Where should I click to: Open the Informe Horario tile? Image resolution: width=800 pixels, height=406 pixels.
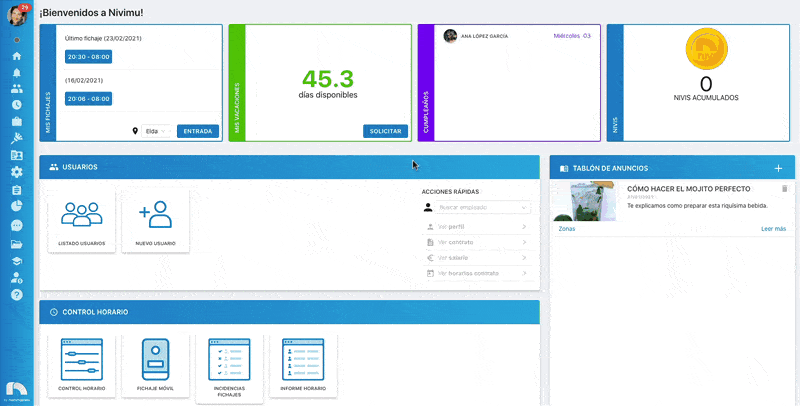pos(303,364)
